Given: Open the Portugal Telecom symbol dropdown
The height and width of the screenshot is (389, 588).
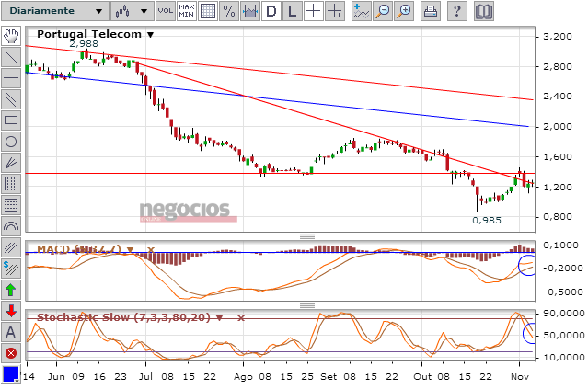Looking at the screenshot, I should click(x=150, y=35).
